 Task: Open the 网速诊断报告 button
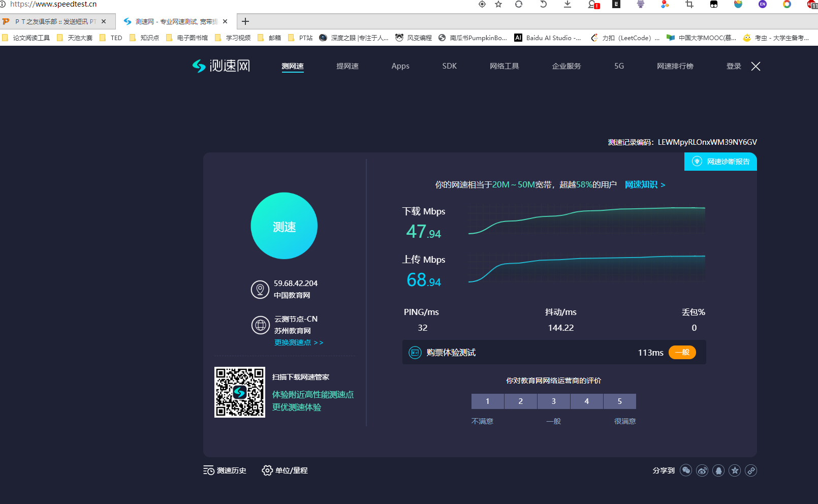tap(720, 162)
